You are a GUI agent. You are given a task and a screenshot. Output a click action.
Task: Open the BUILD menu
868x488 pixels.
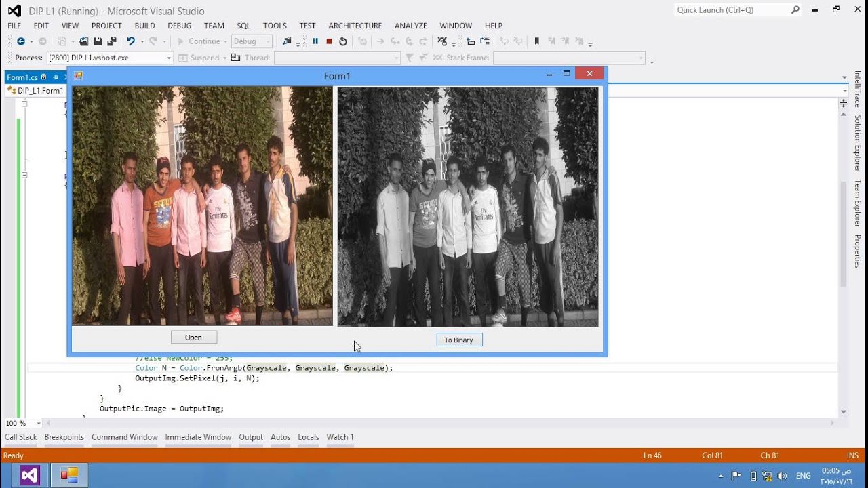[x=145, y=26]
